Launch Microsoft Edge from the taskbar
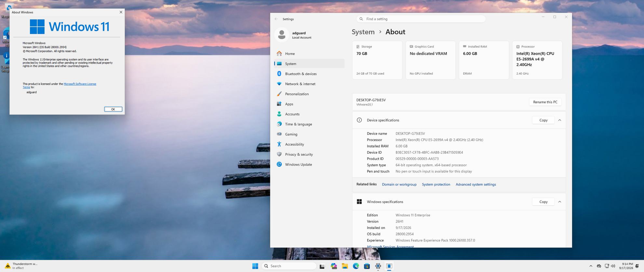The image size is (644, 272). coord(356,266)
